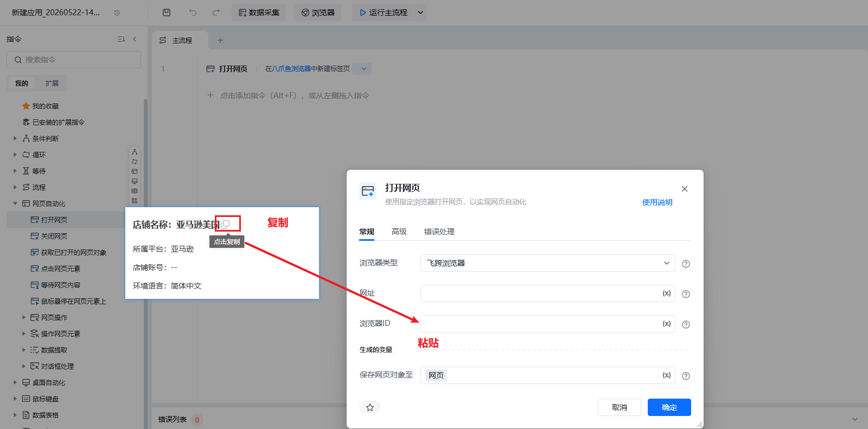Screen dimensions: 868x429
Task: Expand the 流程 category
Action: pos(15,187)
